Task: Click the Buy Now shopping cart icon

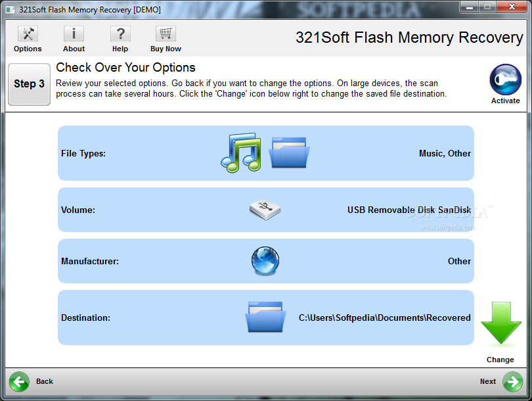Action: [166, 34]
